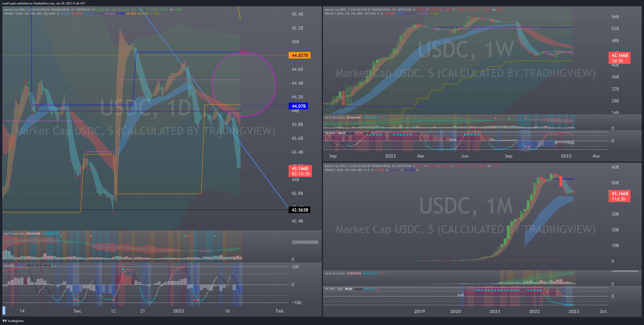Click the 56B price tick on weekly chart

coord(615,17)
